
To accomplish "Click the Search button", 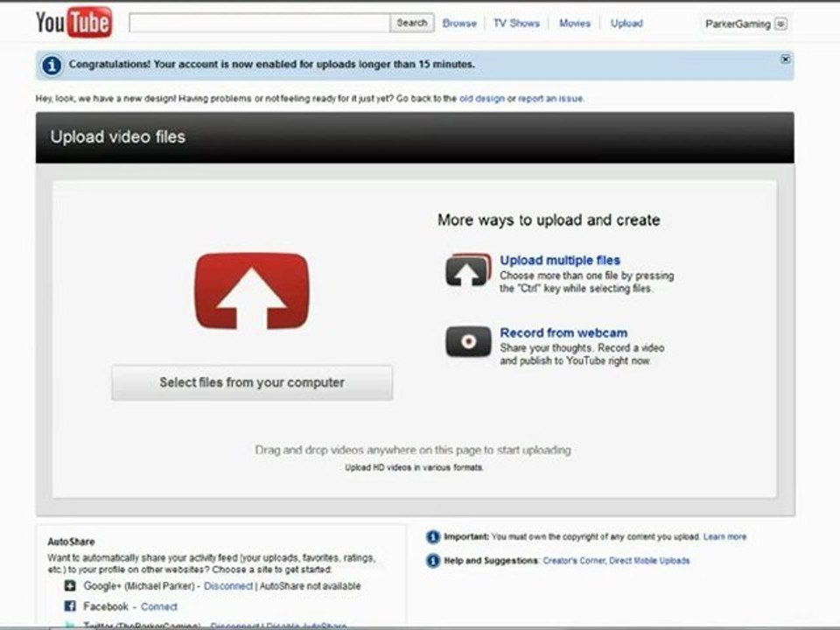I will point(412,23).
